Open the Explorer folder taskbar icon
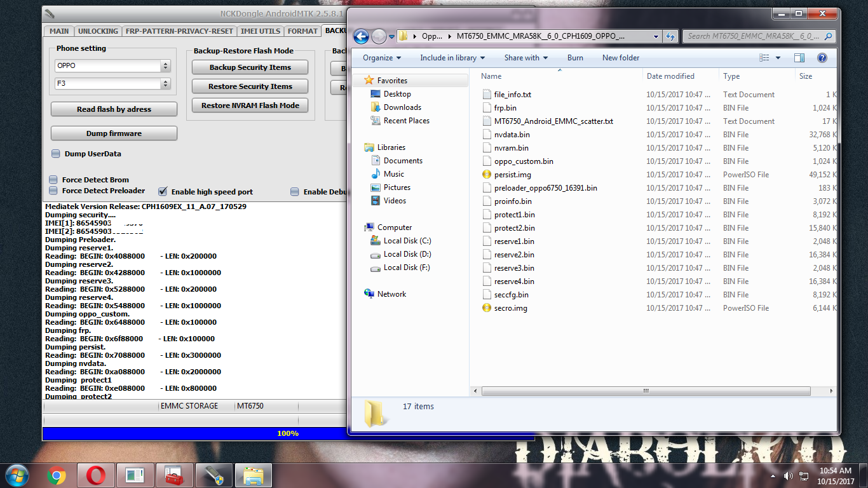 tap(254, 475)
